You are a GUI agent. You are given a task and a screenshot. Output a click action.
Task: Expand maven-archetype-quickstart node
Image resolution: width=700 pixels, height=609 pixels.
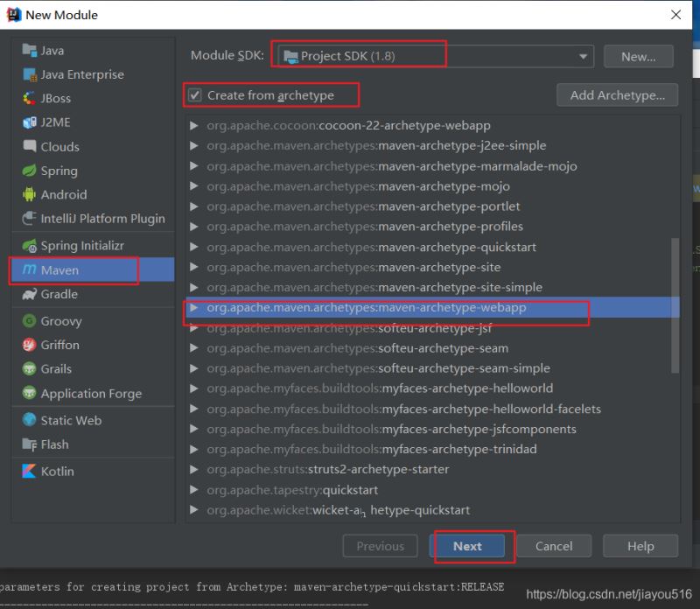coord(193,247)
